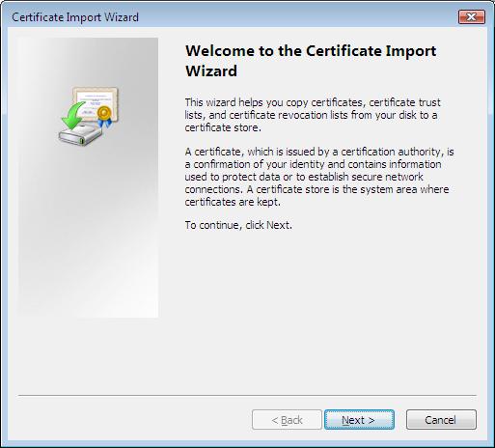
Task: Click the line 'used to protect data or to establish'
Action: tap(304, 177)
